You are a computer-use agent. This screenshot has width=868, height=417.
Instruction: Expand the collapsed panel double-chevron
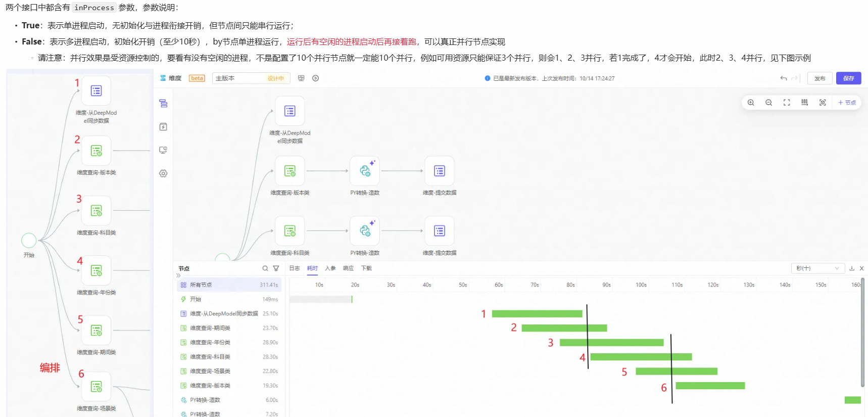[x=178, y=276]
